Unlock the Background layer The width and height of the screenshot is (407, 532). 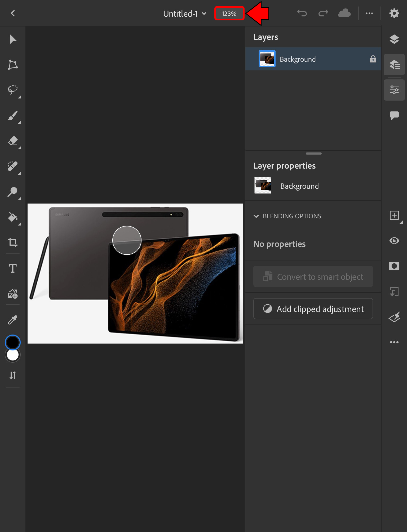[373, 59]
